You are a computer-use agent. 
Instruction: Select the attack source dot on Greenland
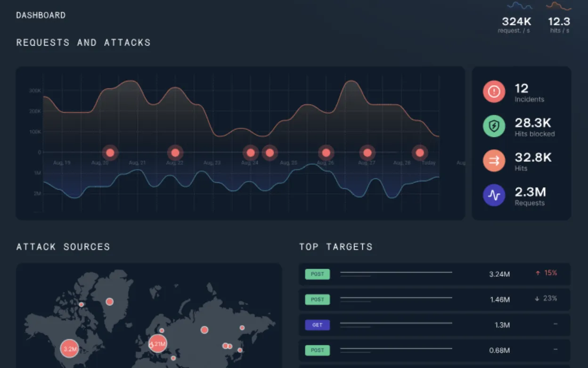point(110,301)
